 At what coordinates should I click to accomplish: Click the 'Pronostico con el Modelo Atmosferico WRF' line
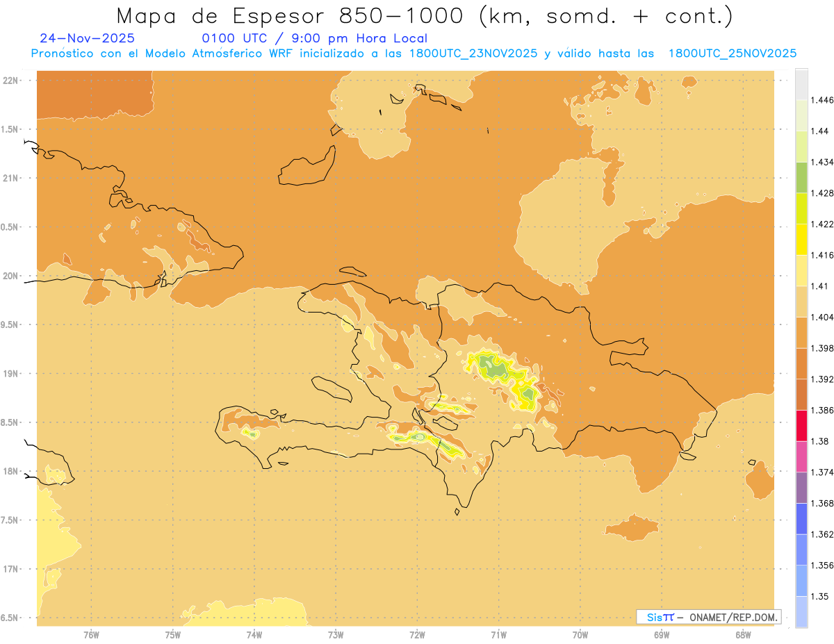coord(414,53)
